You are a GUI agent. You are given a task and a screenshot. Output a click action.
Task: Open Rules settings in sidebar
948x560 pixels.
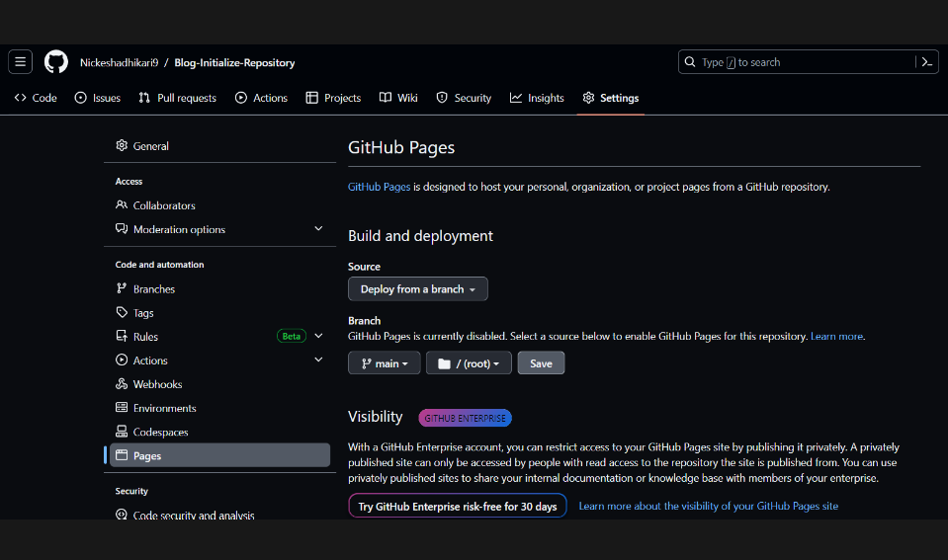click(x=219, y=337)
